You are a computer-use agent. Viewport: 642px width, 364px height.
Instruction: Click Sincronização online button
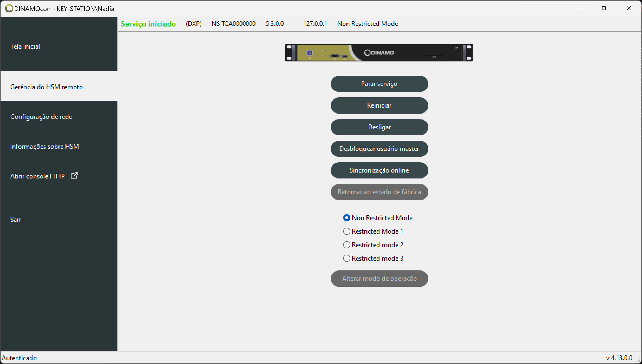[x=379, y=170]
